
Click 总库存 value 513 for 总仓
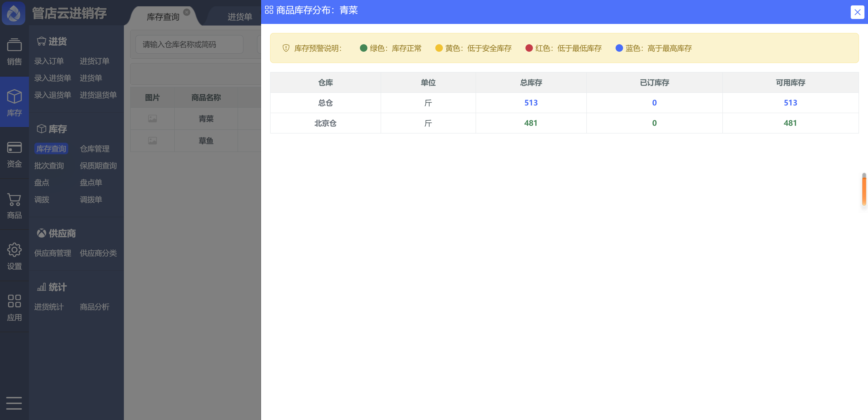(531, 103)
